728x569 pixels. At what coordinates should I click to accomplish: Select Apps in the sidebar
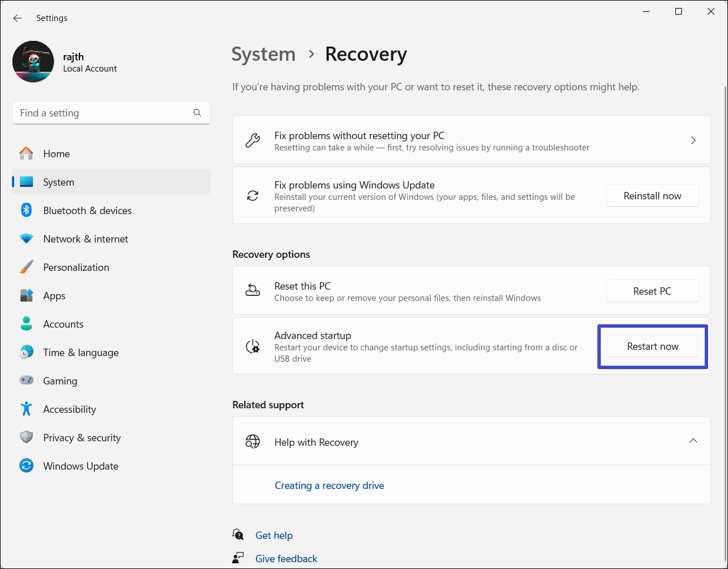point(54,296)
